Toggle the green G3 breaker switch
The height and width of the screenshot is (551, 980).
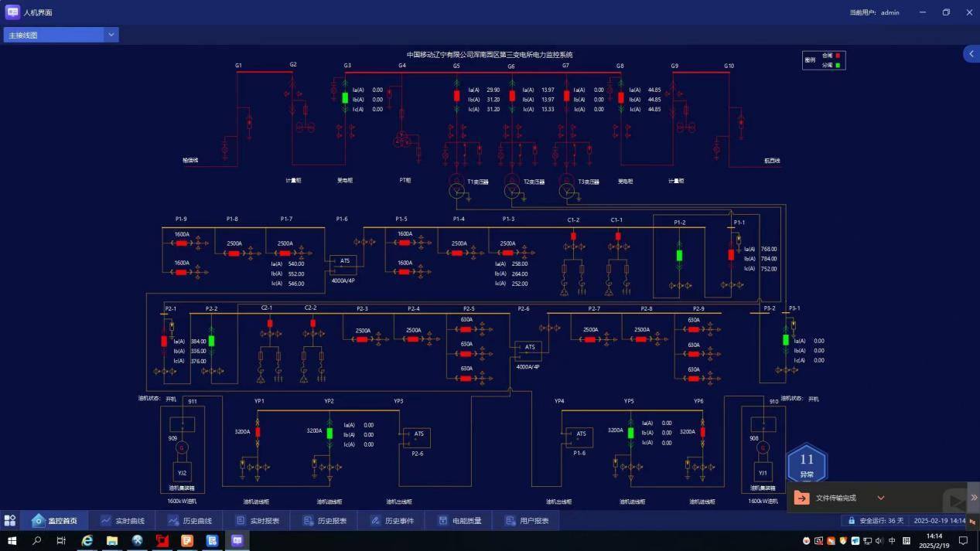point(345,98)
